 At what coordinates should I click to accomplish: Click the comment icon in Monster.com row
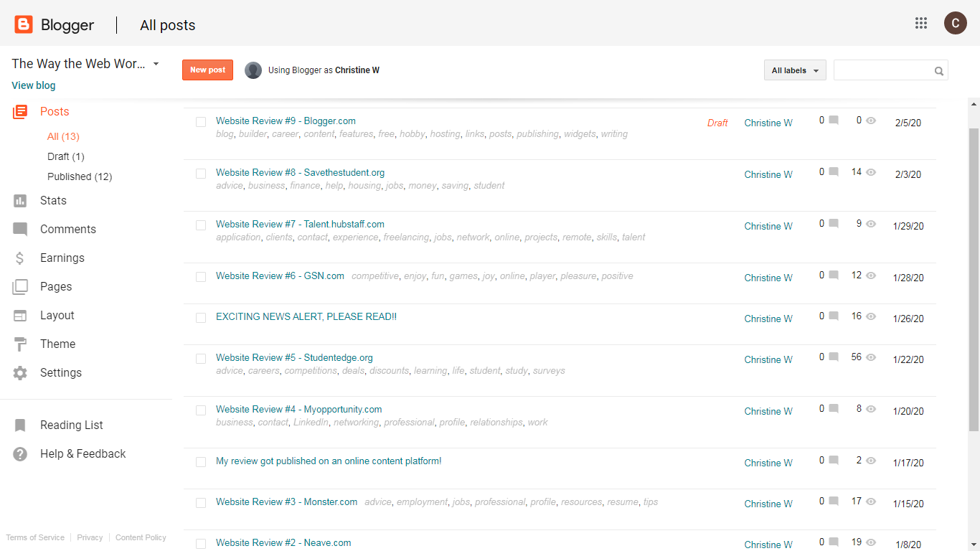834,501
